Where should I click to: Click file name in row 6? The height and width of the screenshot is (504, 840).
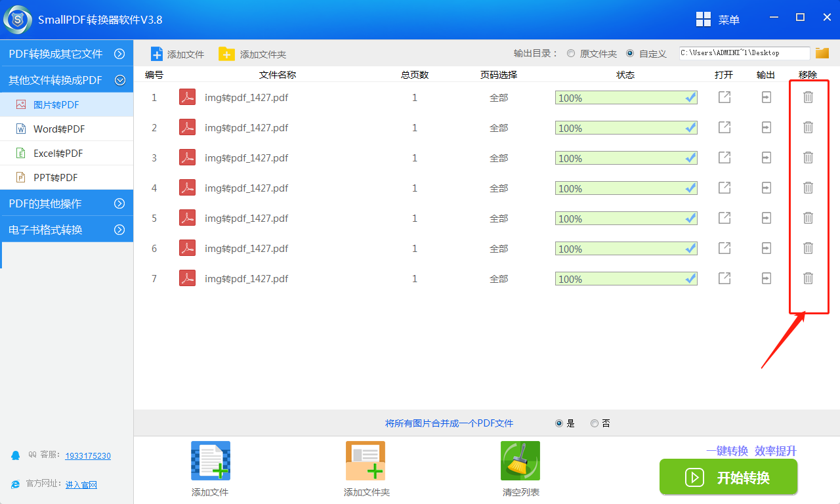246,249
